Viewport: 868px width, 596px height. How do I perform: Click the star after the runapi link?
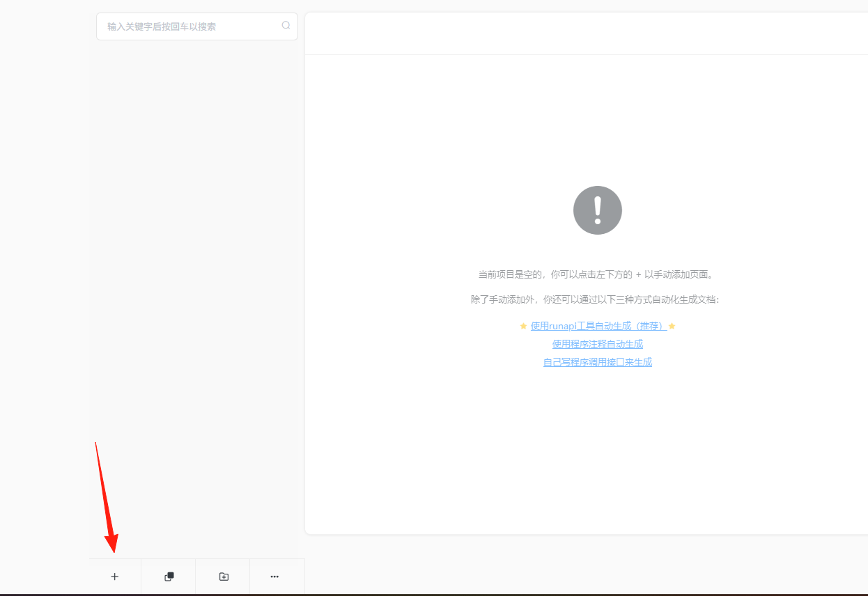(672, 326)
